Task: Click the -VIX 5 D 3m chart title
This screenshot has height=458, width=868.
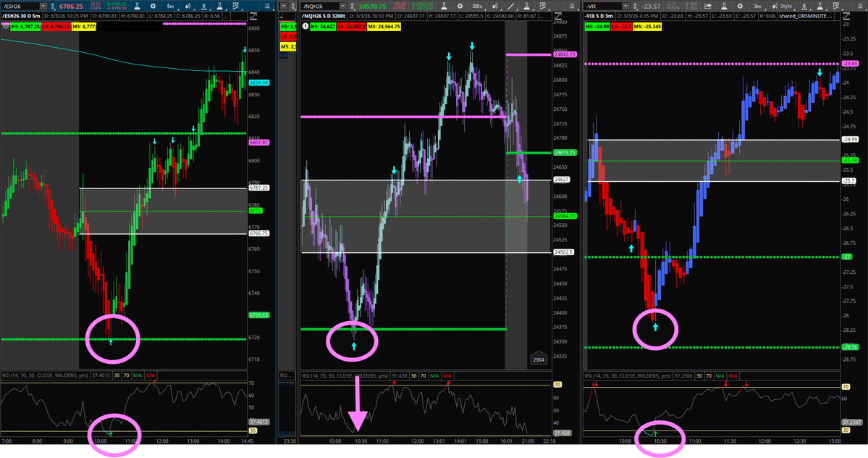Action: pyautogui.click(x=599, y=16)
